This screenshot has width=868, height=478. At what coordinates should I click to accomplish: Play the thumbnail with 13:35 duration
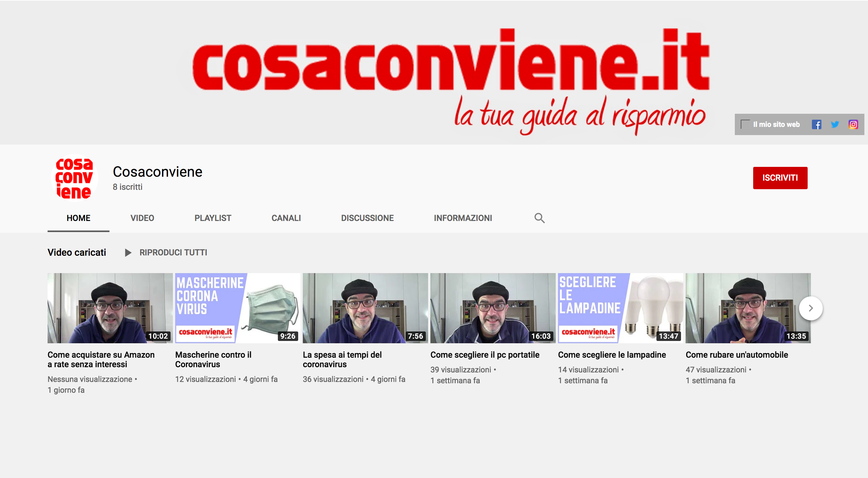(x=748, y=308)
